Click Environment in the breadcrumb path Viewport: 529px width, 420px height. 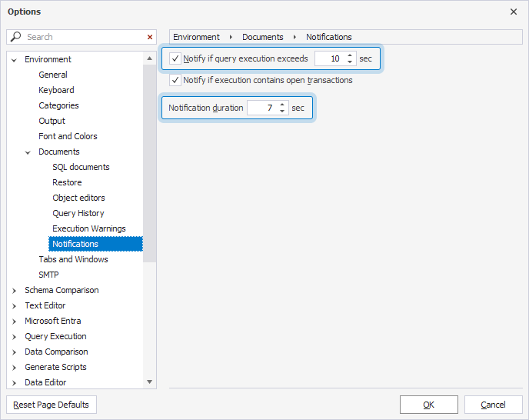click(196, 37)
